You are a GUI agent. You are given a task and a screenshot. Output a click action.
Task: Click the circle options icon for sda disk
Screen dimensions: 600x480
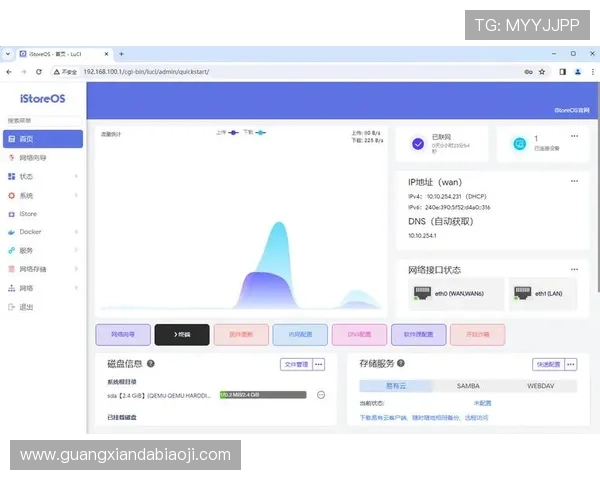pos(321,395)
